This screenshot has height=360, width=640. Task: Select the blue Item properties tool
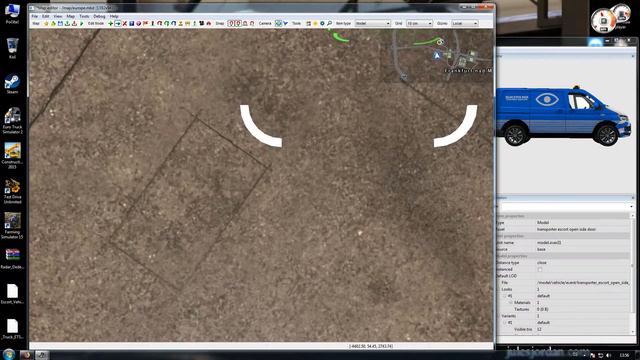[131, 24]
